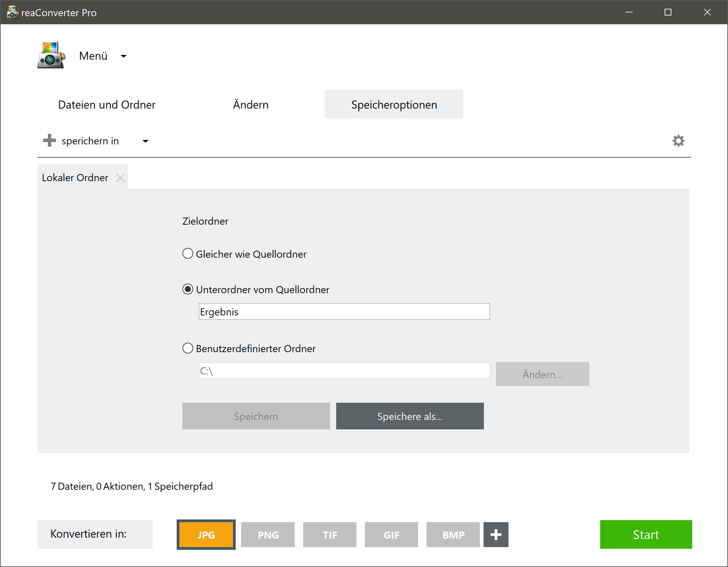Click the reaConverter camera logo icon

tap(51, 55)
